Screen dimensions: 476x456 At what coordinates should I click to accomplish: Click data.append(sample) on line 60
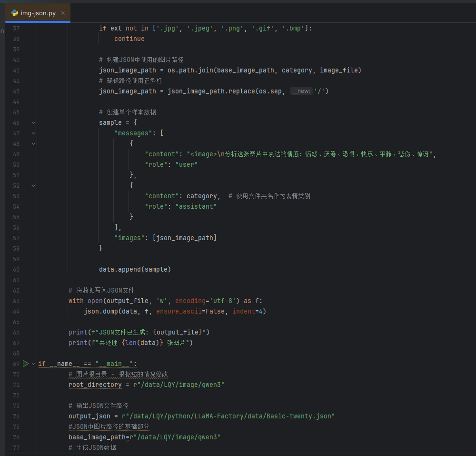[135, 270]
